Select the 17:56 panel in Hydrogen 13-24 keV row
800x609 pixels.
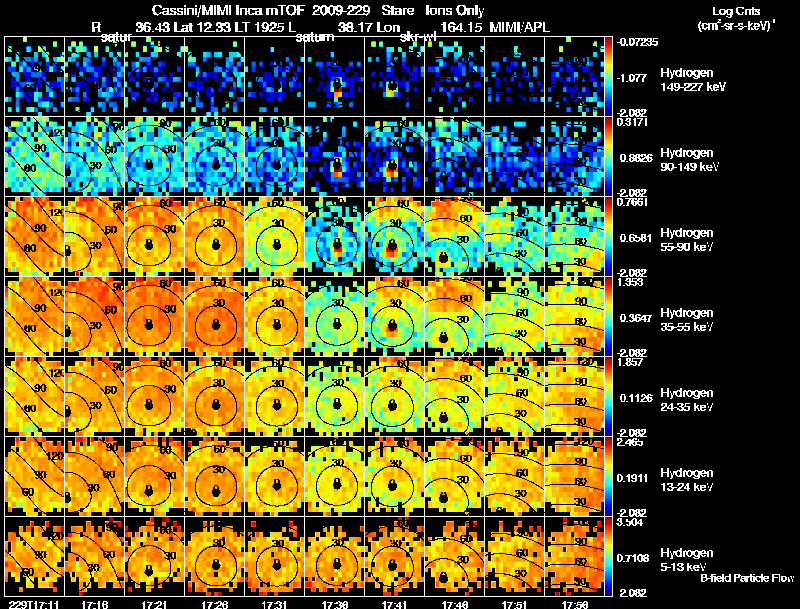click(574, 476)
